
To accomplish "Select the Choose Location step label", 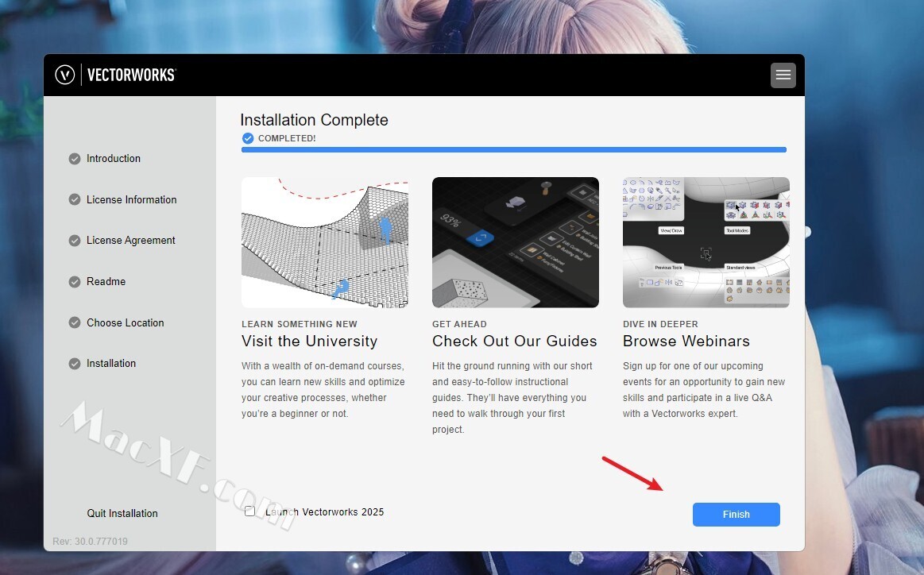I will point(125,323).
